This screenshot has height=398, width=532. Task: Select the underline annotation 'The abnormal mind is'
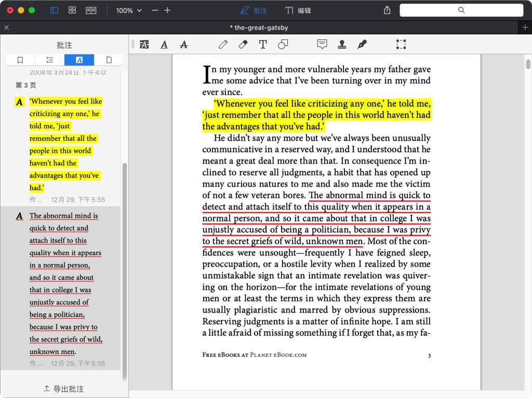[60, 288]
